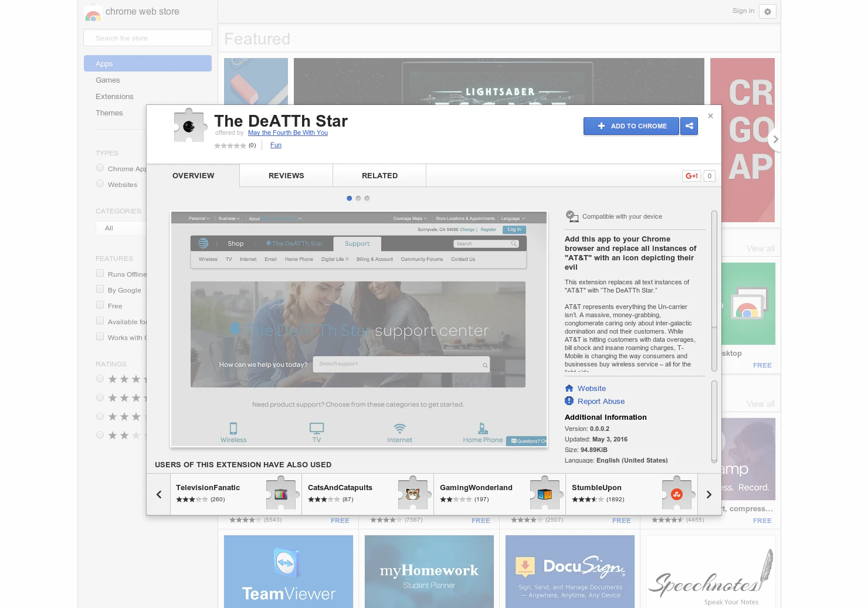
Task: Select the second star rating radio button
Action: click(x=100, y=398)
